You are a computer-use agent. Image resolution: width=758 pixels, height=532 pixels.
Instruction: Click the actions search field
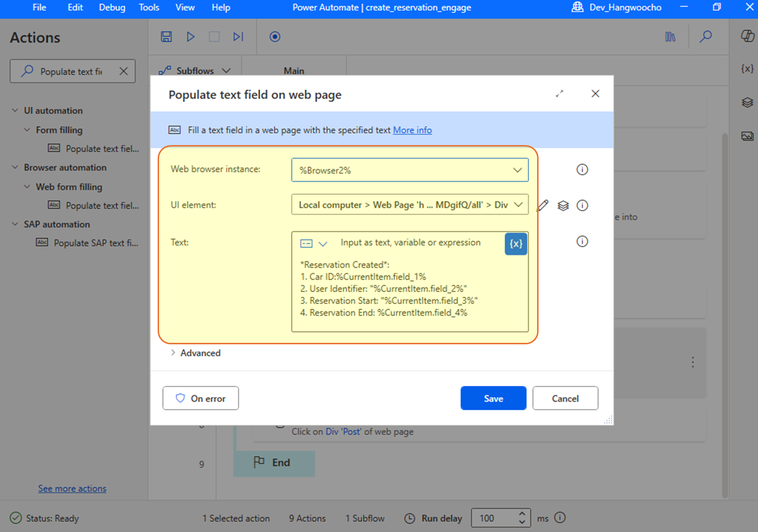tap(72, 71)
